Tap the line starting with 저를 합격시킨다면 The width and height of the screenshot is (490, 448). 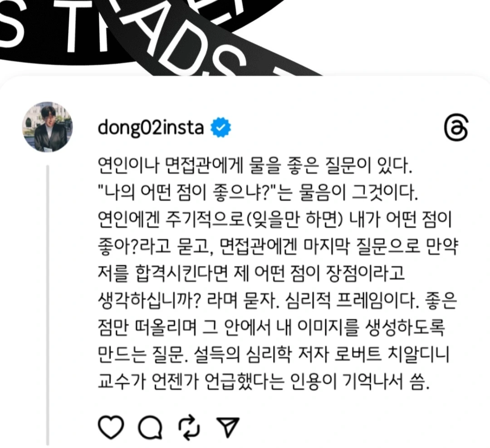[x=251, y=274]
